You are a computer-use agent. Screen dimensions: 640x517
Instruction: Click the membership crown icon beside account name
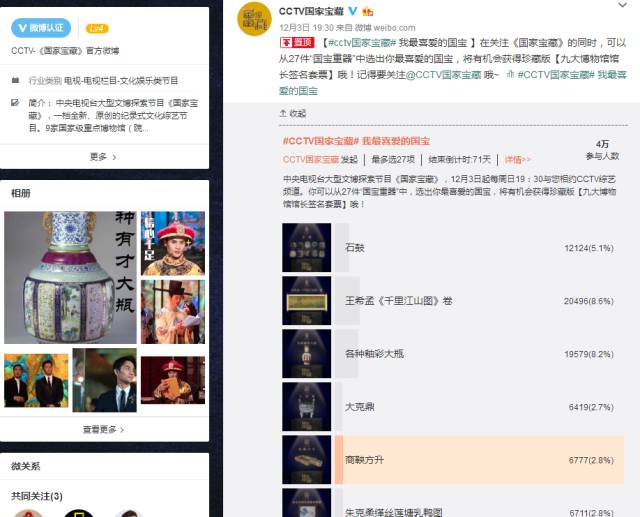coord(368,11)
